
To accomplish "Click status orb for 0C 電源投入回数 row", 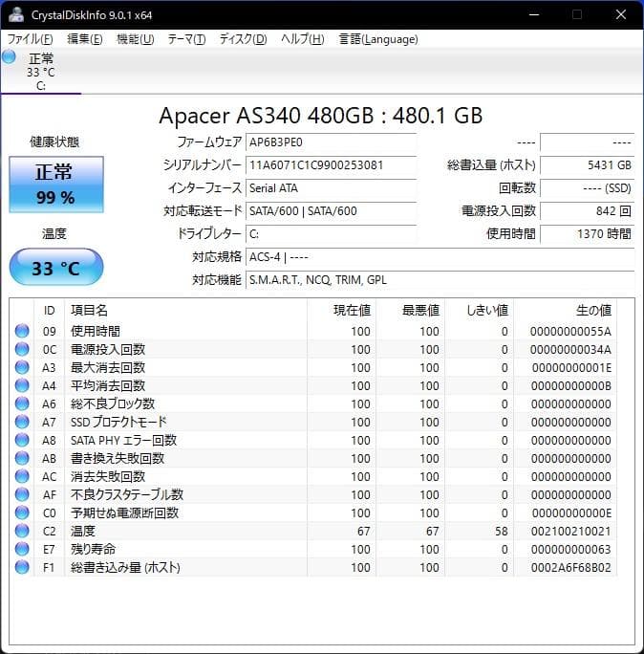I will [22, 349].
